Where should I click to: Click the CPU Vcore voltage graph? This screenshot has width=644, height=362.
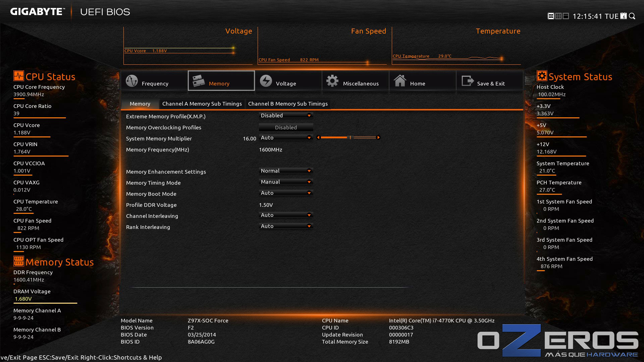188,46
